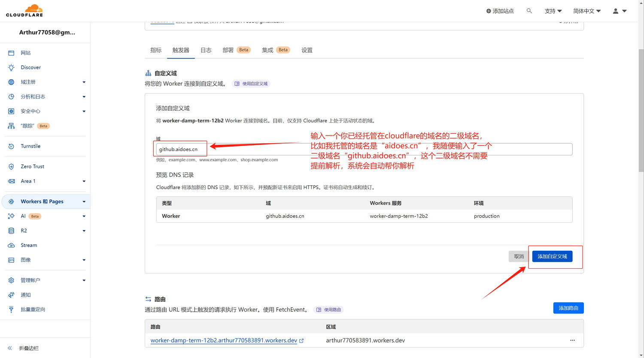Image resolution: width=644 pixels, height=358 pixels.
Task: Click external link icon beside workers.dev route
Action: [x=301, y=341]
